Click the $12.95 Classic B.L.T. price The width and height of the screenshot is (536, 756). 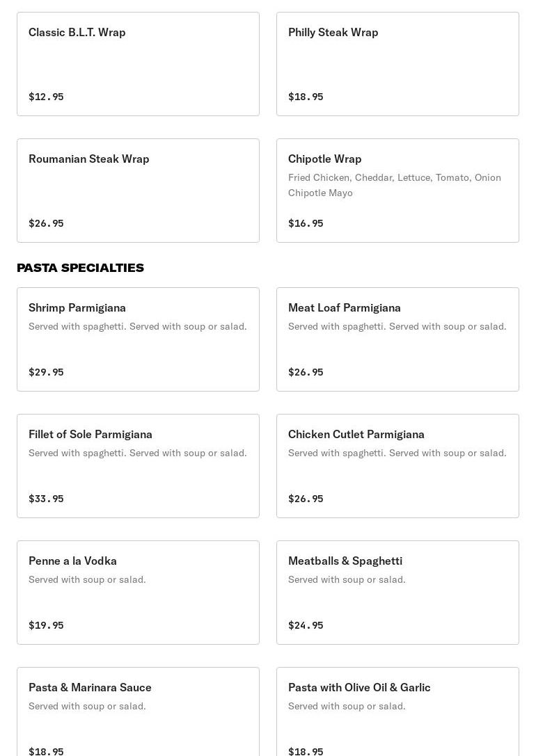[x=46, y=97]
